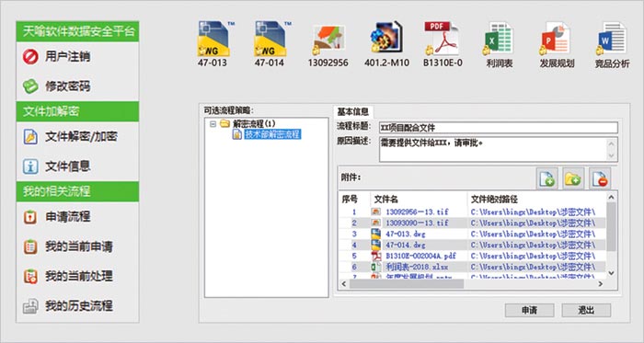644x343 pixels.
Task: Click the 修改密码 change password icon
Action: click(30, 86)
